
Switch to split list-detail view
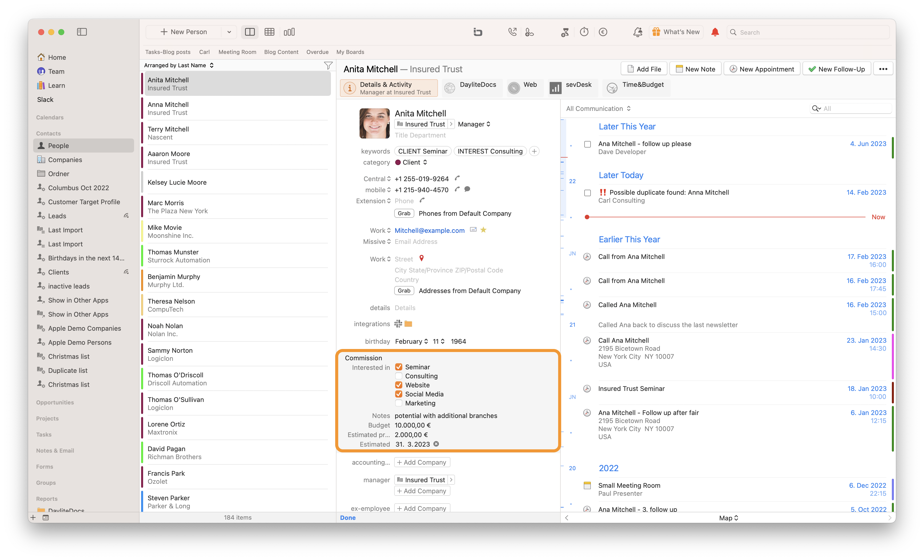[x=250, y=32]
